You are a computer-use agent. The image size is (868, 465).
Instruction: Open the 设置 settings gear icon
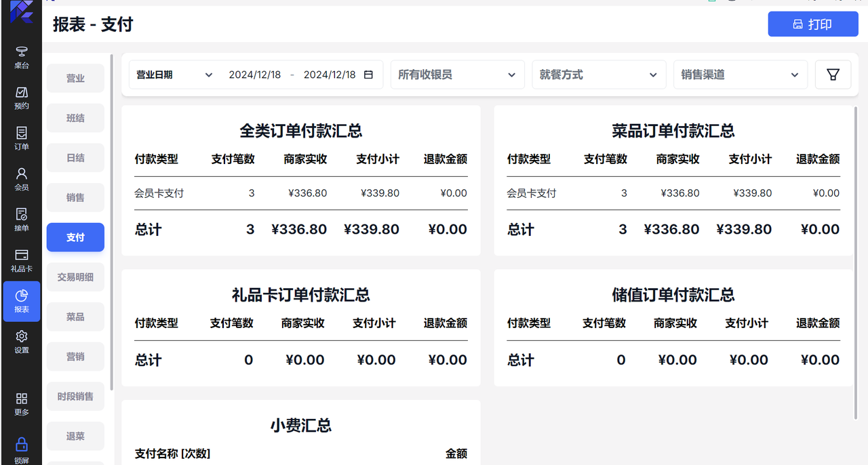(x=22, y=342)
